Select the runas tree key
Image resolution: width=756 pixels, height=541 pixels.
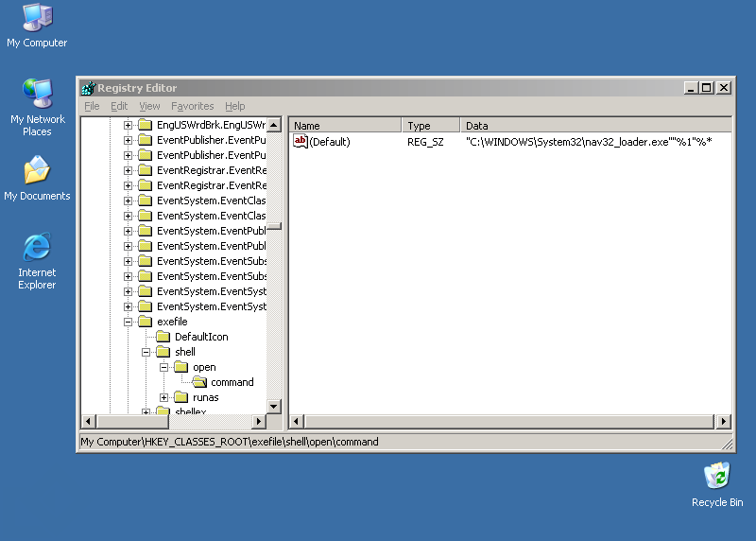[205, 397]
